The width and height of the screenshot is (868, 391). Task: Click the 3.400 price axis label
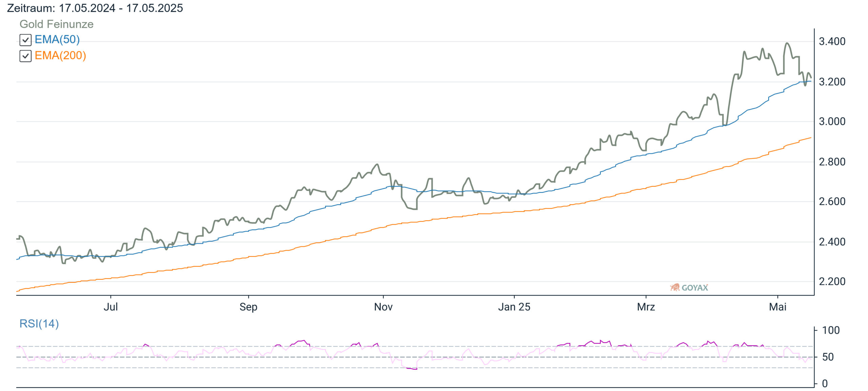(x=832, y=41)
